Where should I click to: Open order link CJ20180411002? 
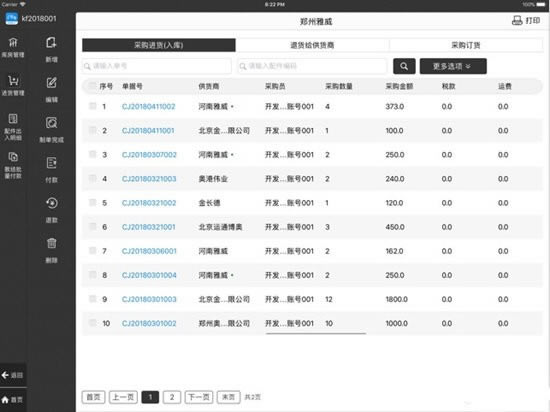pos(148,107)
